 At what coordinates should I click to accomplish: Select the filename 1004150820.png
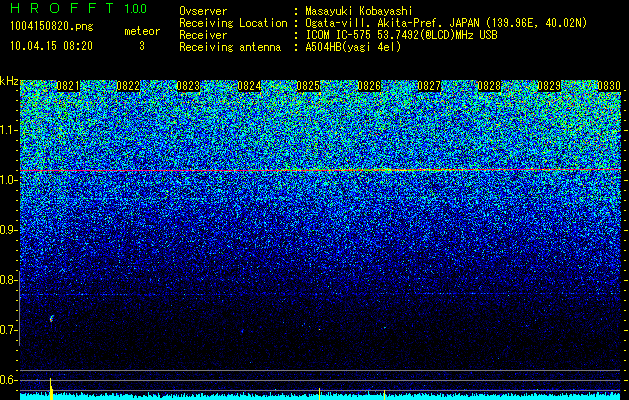(52, 27)
